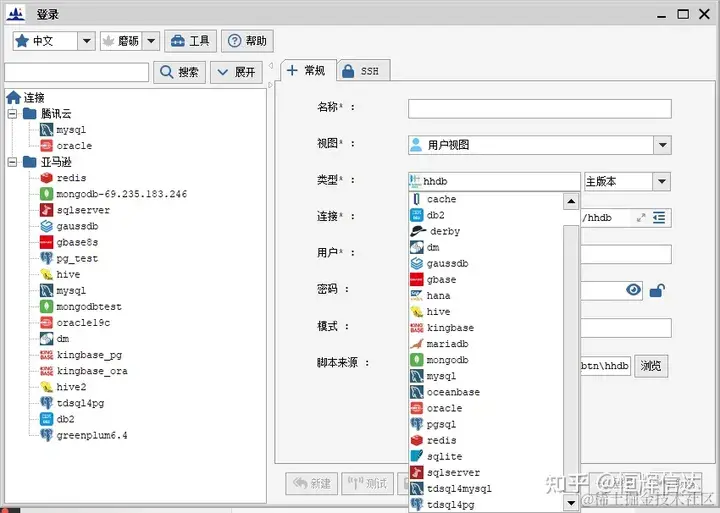Open the 磨砺 theme dropdown arrow
Image resolution: width=720 pixels, height=513 pixels.
pyautogui.click(x=151, y=41)
